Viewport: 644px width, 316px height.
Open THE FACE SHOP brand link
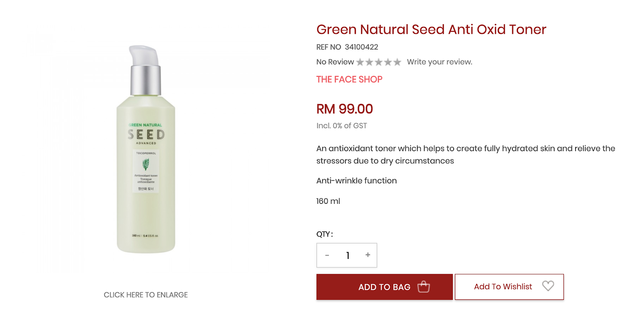tap(349, 80)
